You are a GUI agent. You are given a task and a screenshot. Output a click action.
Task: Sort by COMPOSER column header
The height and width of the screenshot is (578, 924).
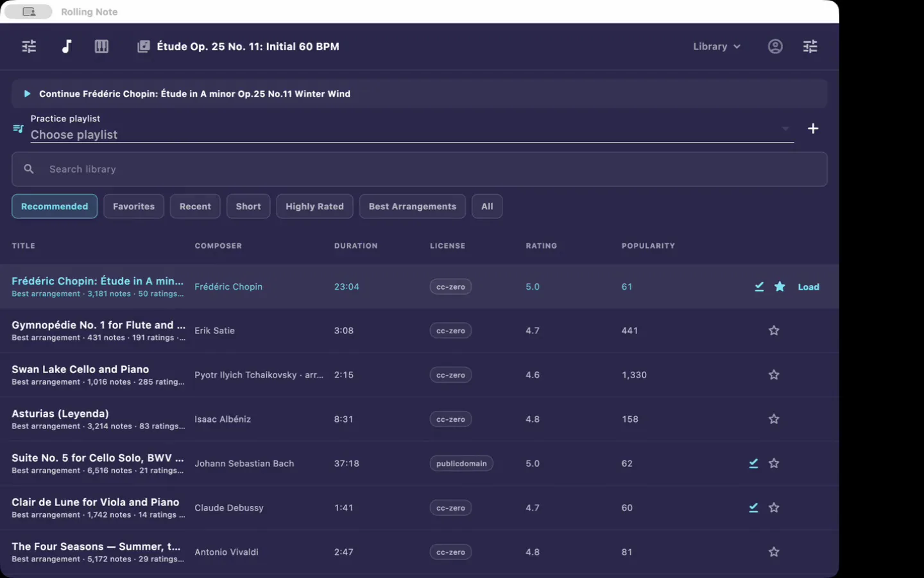point(218,246)
